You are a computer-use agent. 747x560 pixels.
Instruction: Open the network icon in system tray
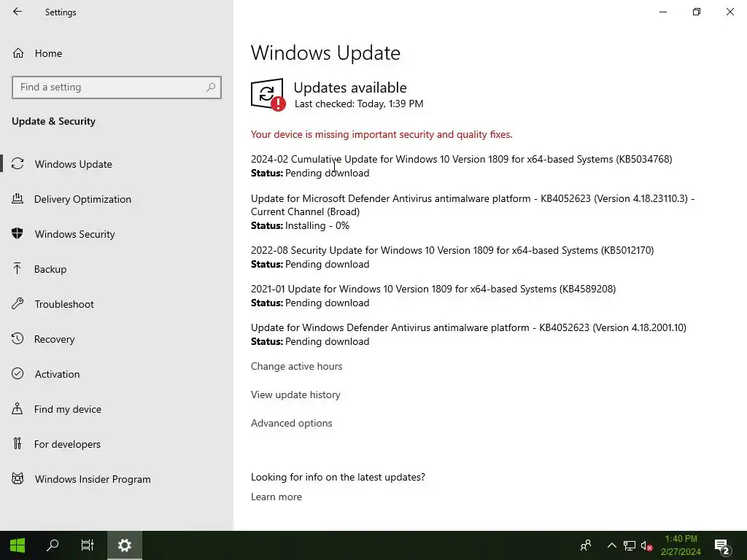coord(630,545)
